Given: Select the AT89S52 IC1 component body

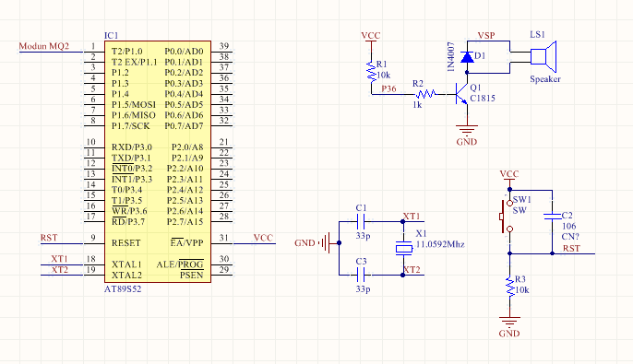Looking at the screenshot, I should tap(158, 161).
